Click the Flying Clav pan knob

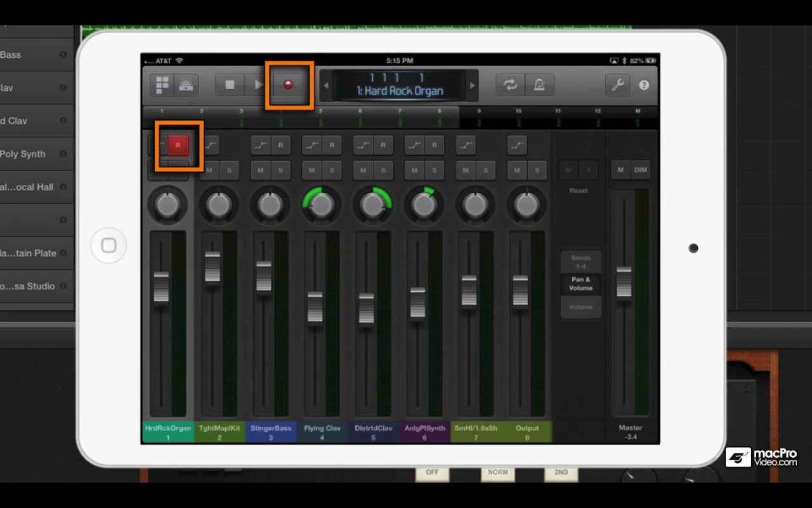[322, 204]
